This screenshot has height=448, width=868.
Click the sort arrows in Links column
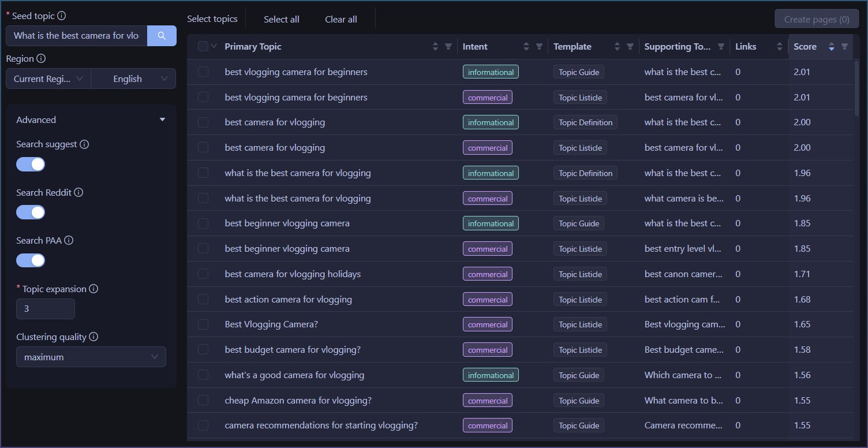pyautogui.click(x=779, y=47)
